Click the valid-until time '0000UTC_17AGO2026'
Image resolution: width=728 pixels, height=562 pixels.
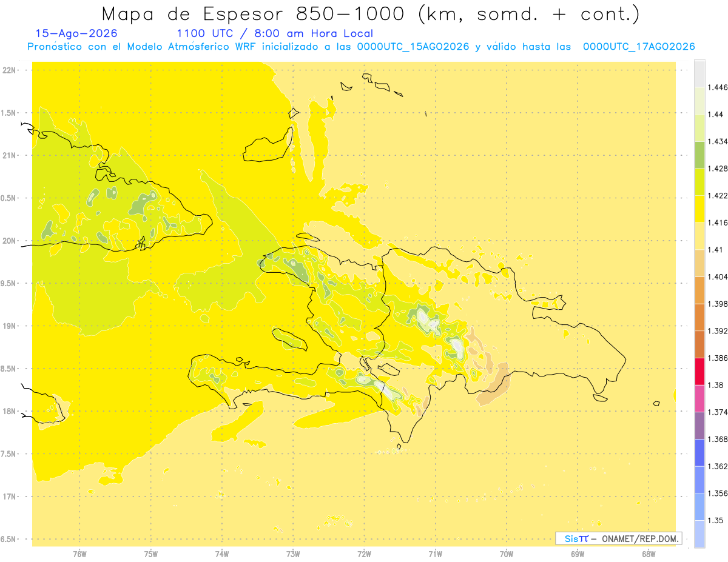tap(639, 47)
